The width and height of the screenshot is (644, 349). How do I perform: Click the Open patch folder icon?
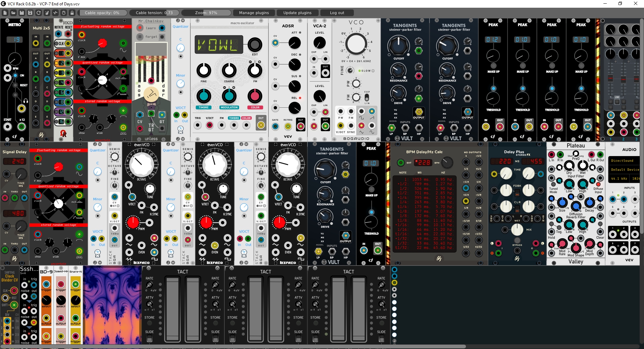13,13
